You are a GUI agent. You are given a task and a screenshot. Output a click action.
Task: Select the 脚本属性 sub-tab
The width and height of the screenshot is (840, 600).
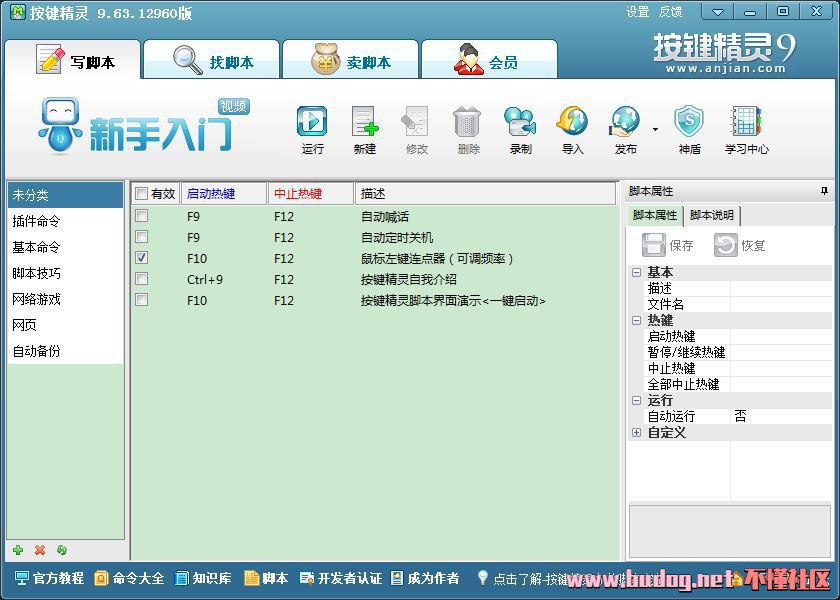pyautogui.click(x=655, y=215)
